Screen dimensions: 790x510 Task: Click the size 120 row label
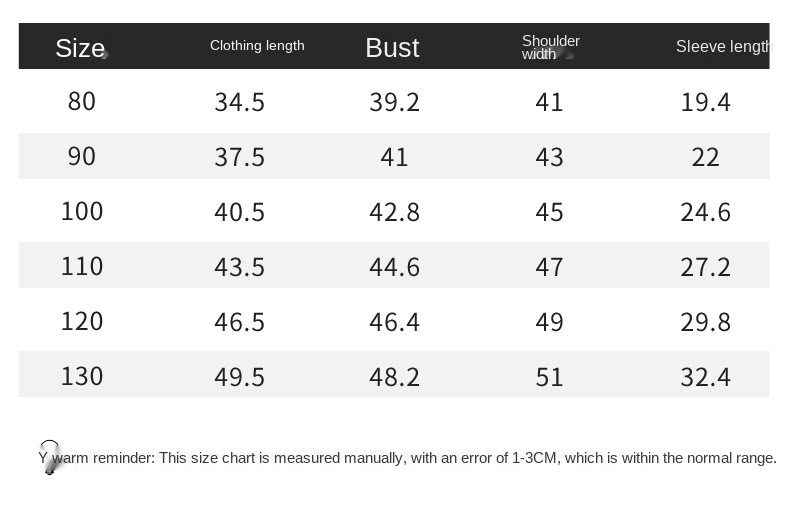click(82, 322)
